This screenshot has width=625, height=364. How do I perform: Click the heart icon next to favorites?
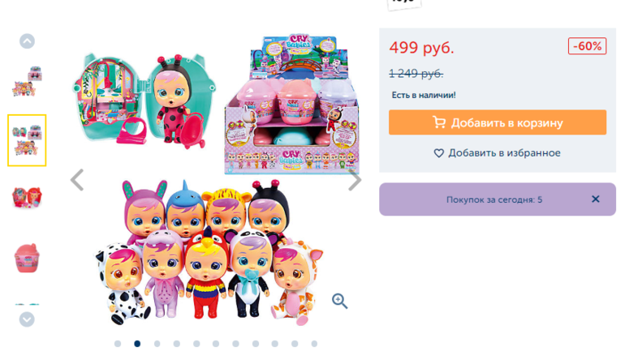pyautogui.click(x=439, y=153)
